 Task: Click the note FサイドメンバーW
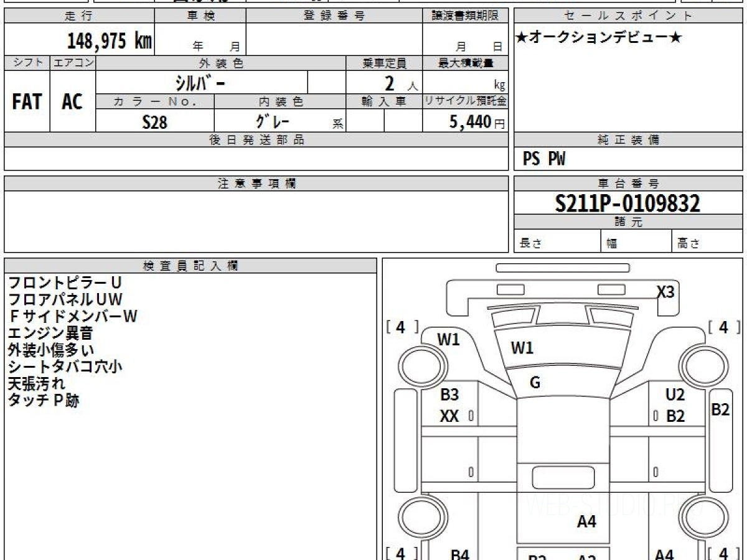pyautogui.click(x=72, y=317)
